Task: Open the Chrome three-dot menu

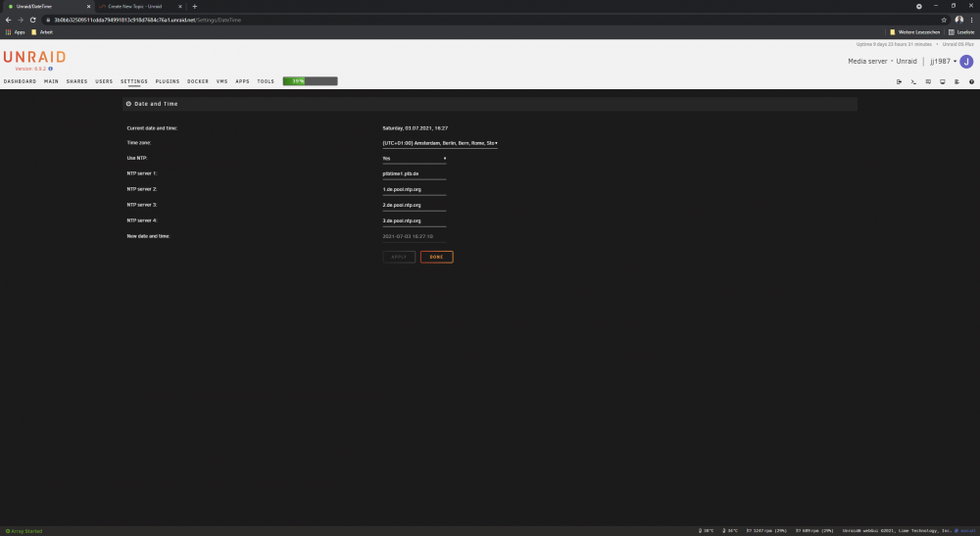Action: tap(972, 20)
